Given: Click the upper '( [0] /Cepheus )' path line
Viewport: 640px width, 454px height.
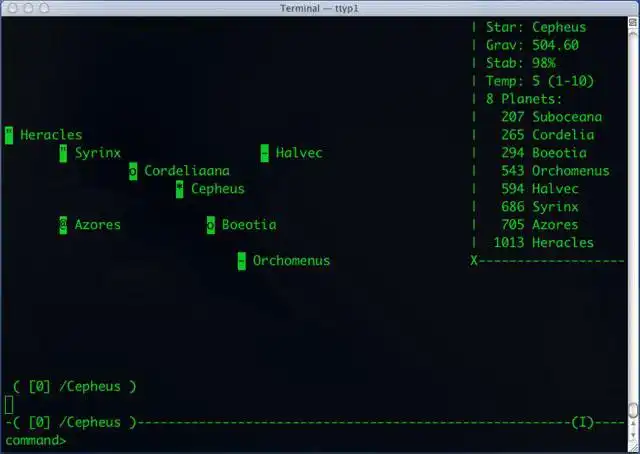Looking at the screenshot, I should (74, 387).
